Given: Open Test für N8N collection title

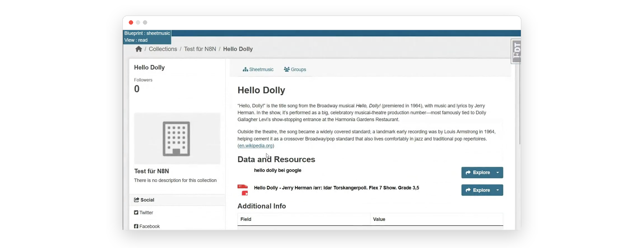Looking at the screenshot, I should coord(152,171).
